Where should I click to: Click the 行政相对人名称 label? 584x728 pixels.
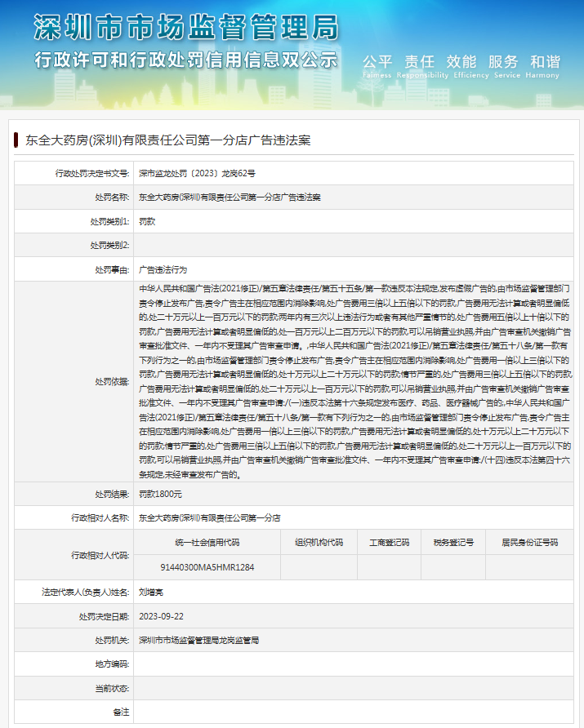click(x=100, y=517)
